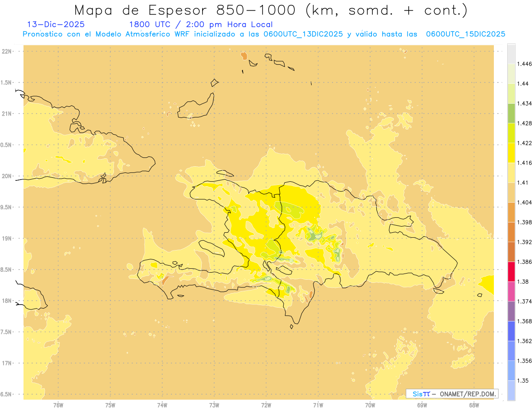Select the '1.398' colorbar value
This screenshot has width=532, height=411.
pyautogui.click(x=524, y=222)
